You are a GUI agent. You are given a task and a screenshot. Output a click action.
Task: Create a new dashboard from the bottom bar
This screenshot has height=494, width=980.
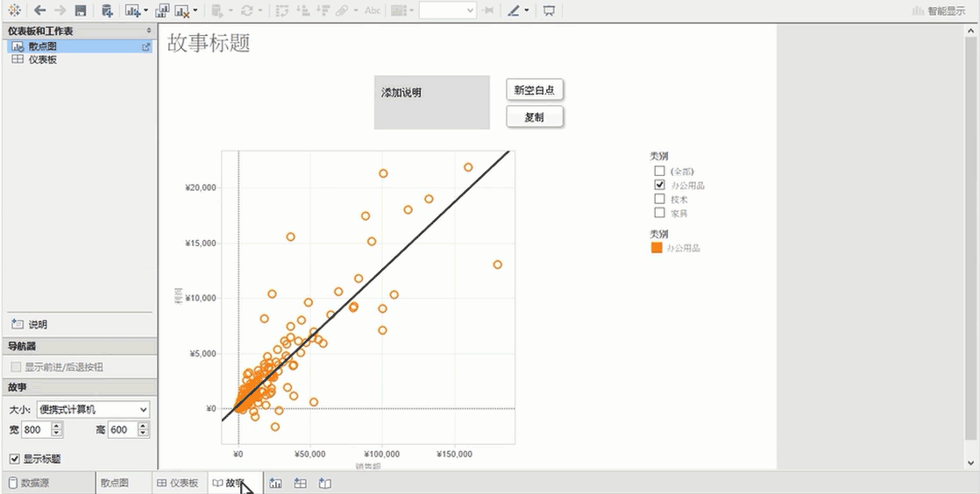click(300, 483)
